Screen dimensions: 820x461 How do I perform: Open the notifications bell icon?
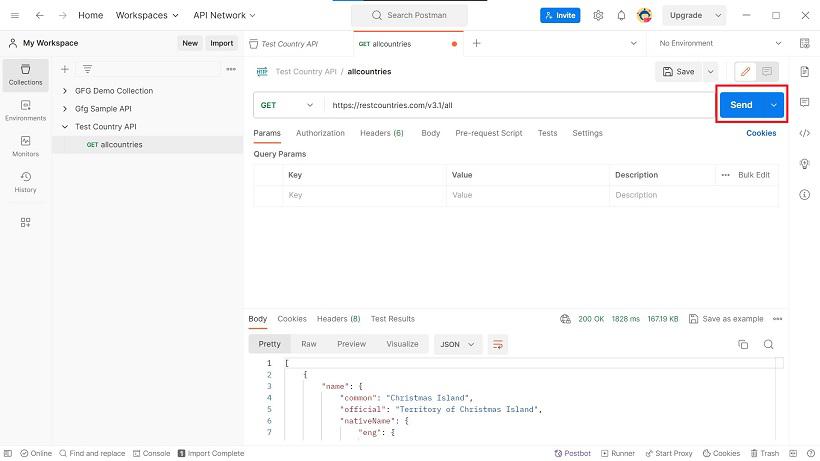pyautogui.click(x=621, y=15)
